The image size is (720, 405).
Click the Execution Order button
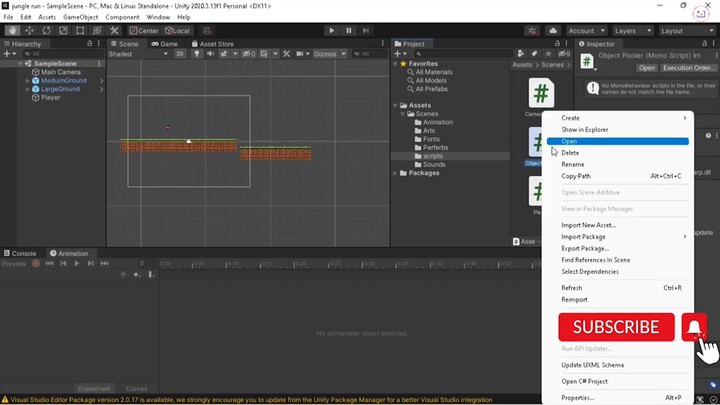688,68
